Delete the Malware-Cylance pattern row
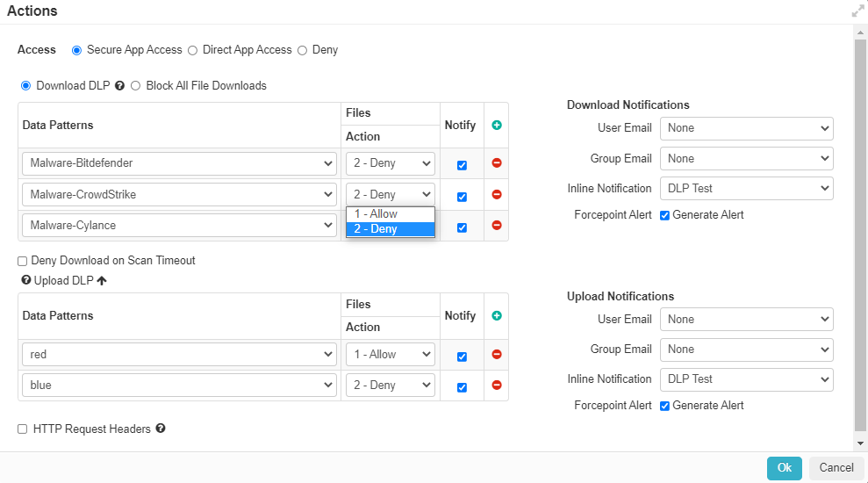This screenshot has width=868, height=483. [497, 226]
